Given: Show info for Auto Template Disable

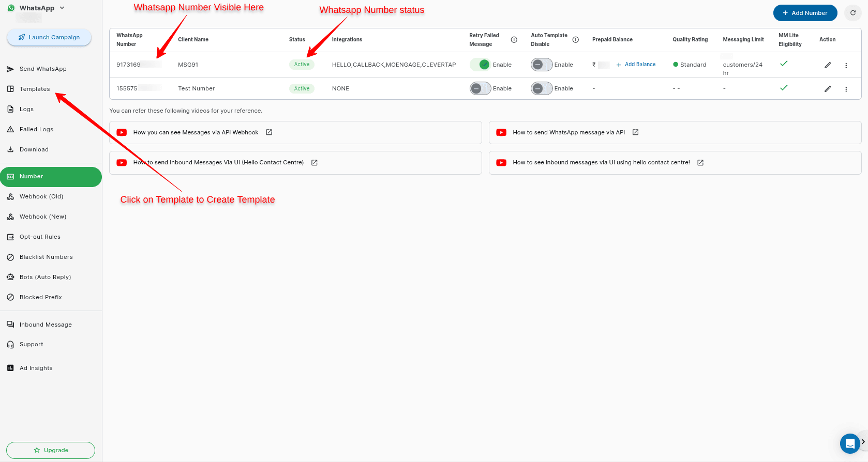Looking at the screenshot, I should click(x=575, y=40).
